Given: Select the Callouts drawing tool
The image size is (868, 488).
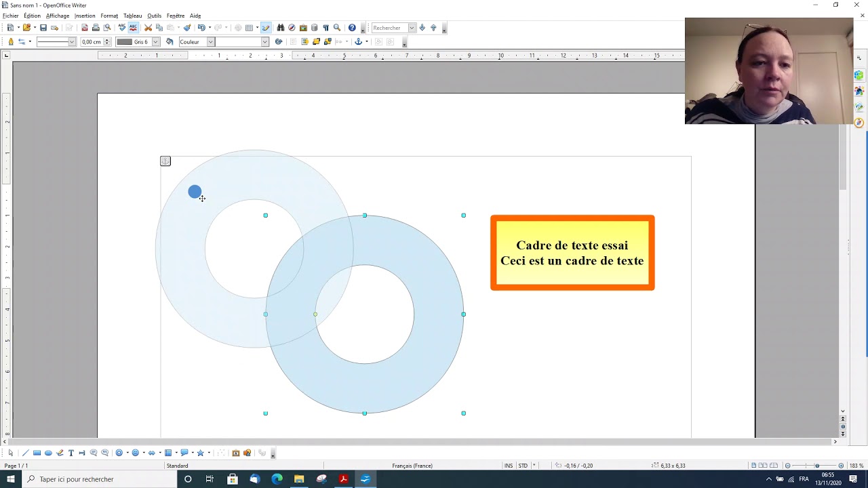Looking at the screenshot, I should coord(94,453).
